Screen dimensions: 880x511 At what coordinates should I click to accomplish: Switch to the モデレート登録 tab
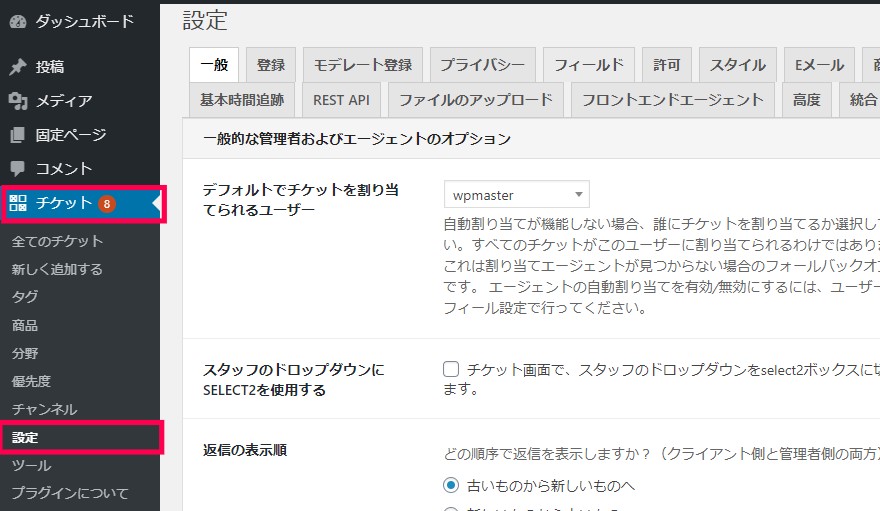(363, 65)
